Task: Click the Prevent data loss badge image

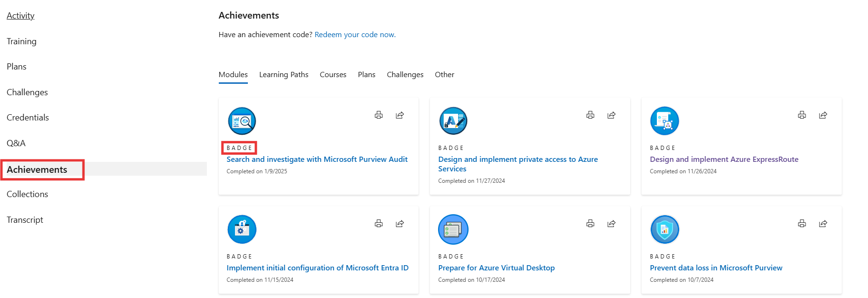Action: pyautogui.click(x=664, y=229)
